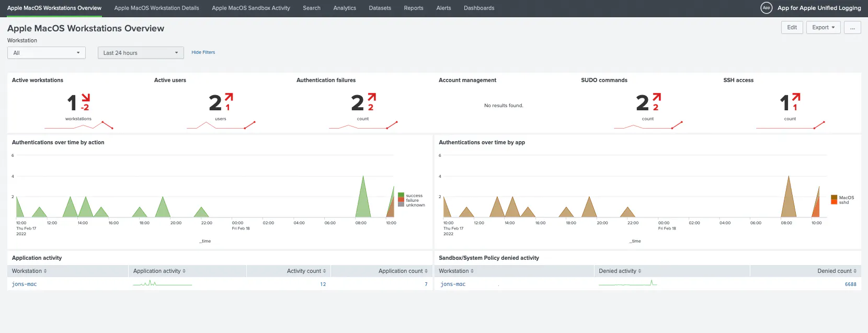The width and height of the screenshot is (868, 333).
Task: Go to the Search menu item
Action: [312, 8]
